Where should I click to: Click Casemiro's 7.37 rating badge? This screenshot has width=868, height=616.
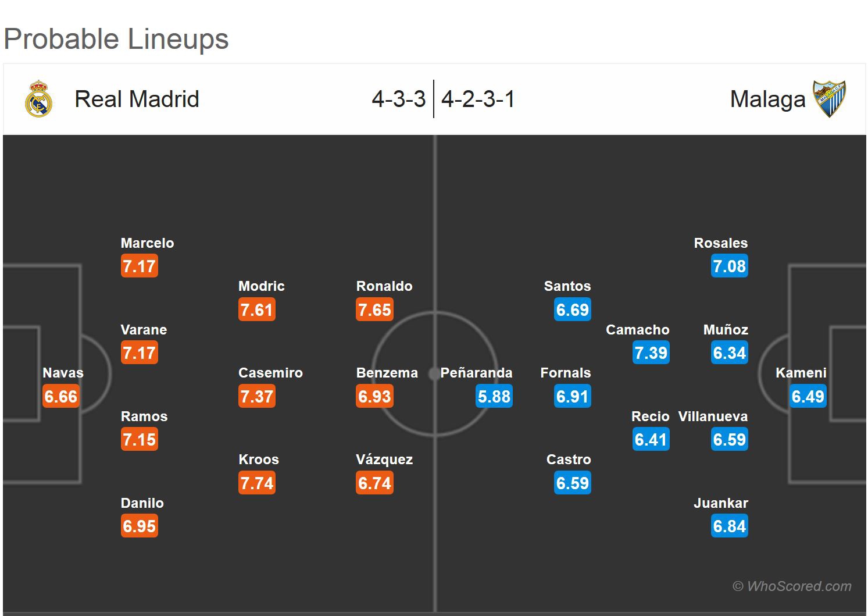256,397
